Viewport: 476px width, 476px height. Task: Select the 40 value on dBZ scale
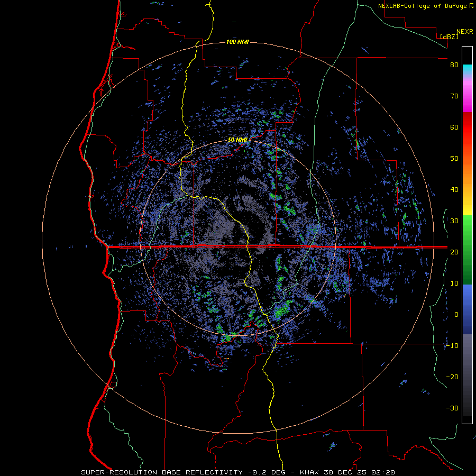click(454, 190)
